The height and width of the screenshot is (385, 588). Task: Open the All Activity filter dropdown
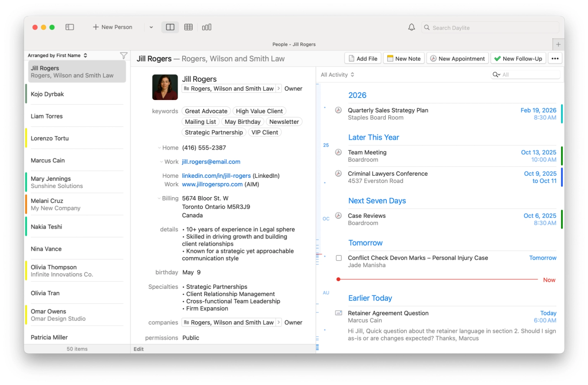(337, 75)
